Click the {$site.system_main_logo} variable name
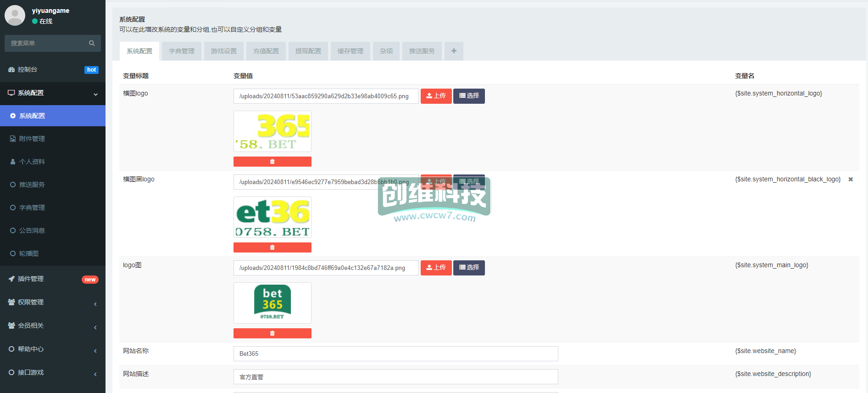The height and width of the screenshot is (393, 868). [772, 265]
